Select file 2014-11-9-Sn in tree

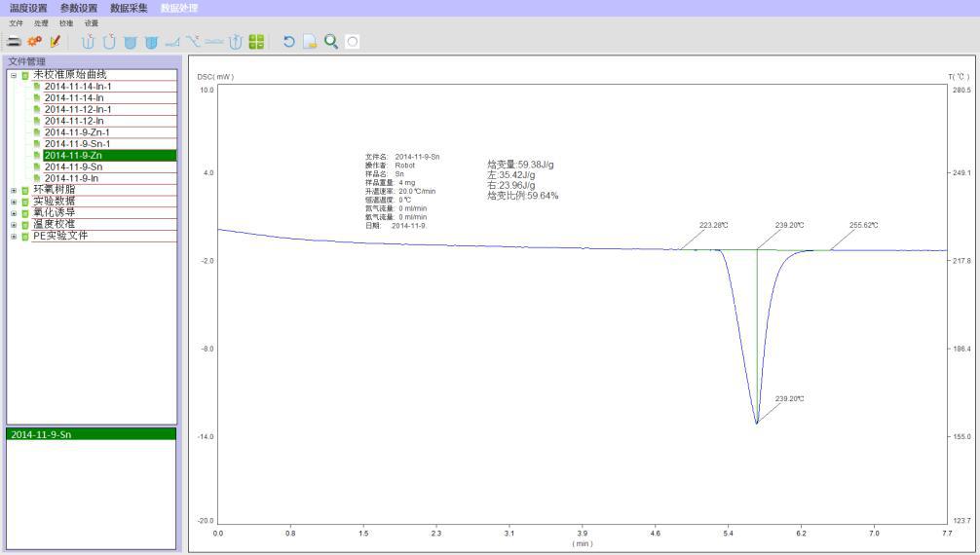[x=73, y=166]
